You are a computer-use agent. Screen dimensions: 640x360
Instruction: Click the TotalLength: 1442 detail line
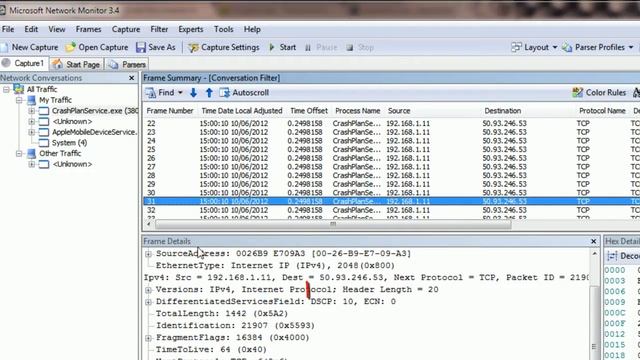(x=222, y=313)
